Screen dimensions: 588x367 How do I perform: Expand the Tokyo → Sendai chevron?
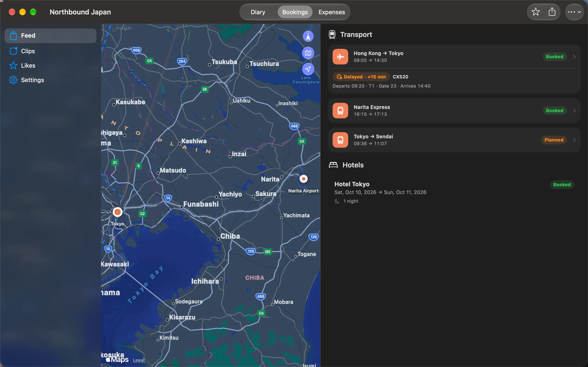[x=574, y=140]
